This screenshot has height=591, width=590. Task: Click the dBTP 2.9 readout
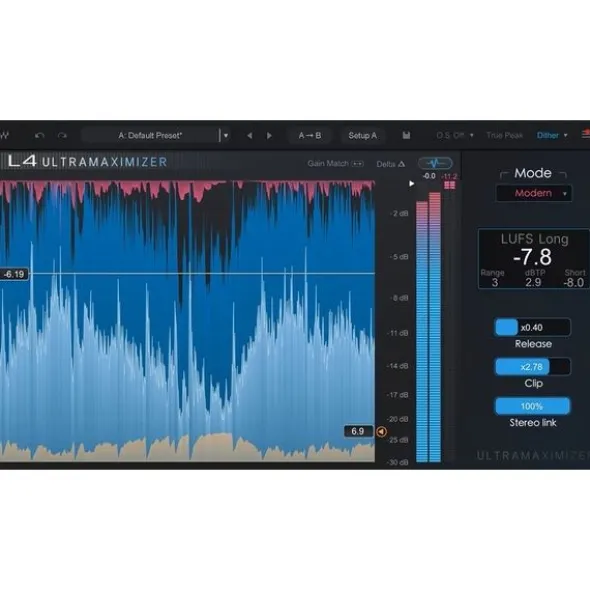pyautogui.click(x=534, y=278)
